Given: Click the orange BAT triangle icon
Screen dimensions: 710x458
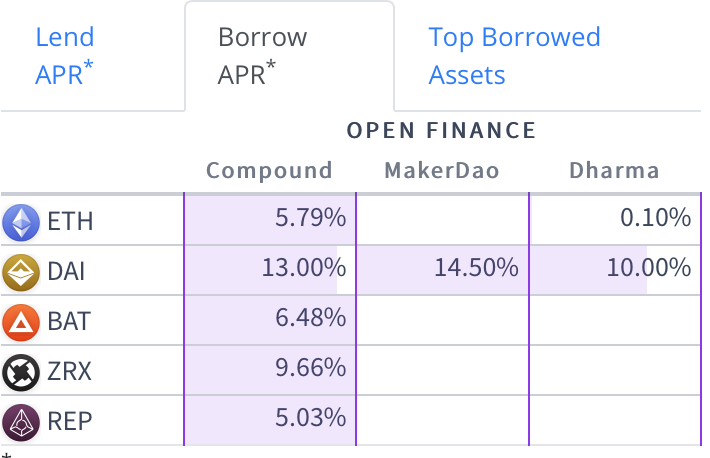Looking at the screenshot, I should click(x=21, y=322).
